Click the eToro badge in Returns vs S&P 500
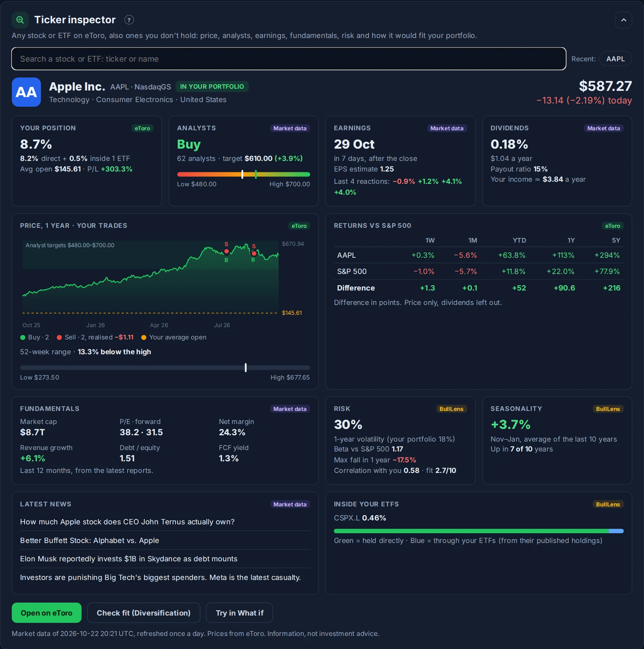This screenshot has height=649, width=644. (613, 226)
